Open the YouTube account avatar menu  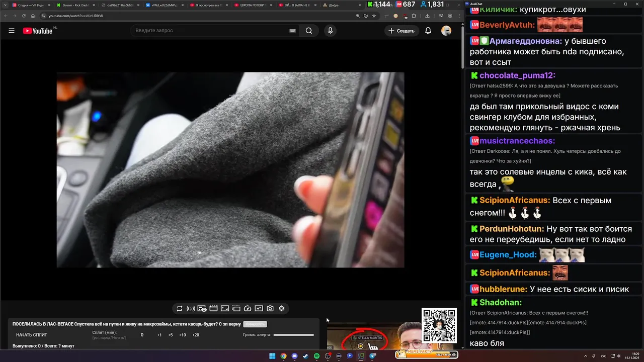(x=446, y=31)
